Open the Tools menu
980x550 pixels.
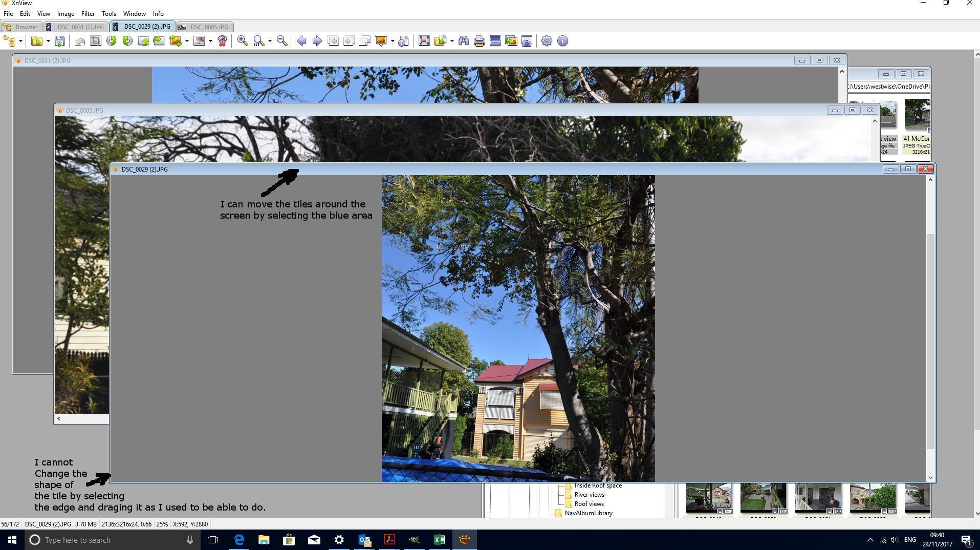click(109, 14)
